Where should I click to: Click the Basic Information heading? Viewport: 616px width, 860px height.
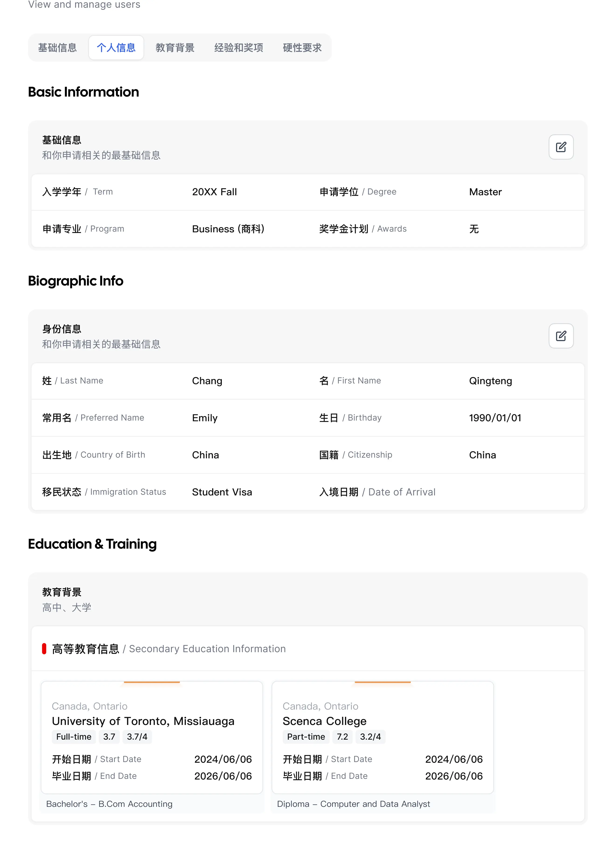[x=84, y=92]
